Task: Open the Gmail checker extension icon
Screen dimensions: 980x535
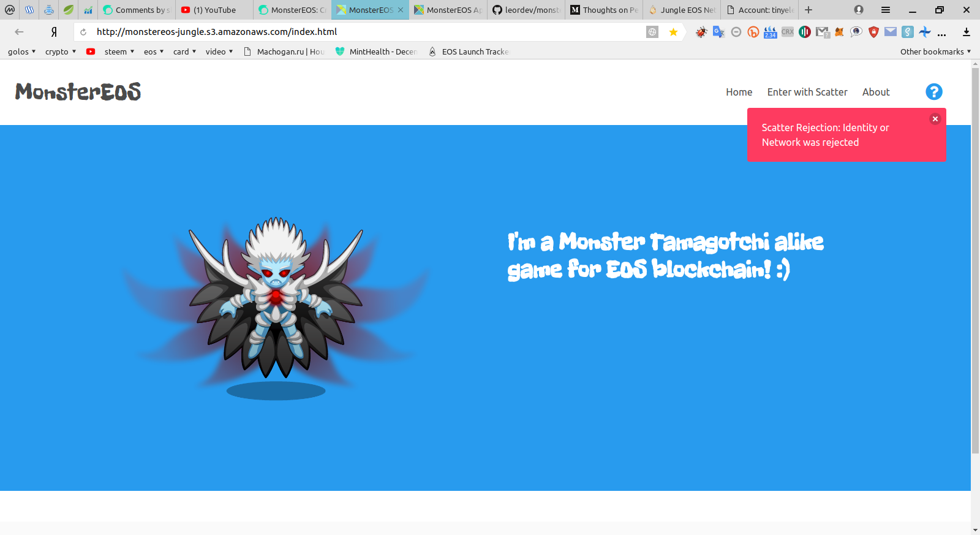Action: tap(822, 32)
